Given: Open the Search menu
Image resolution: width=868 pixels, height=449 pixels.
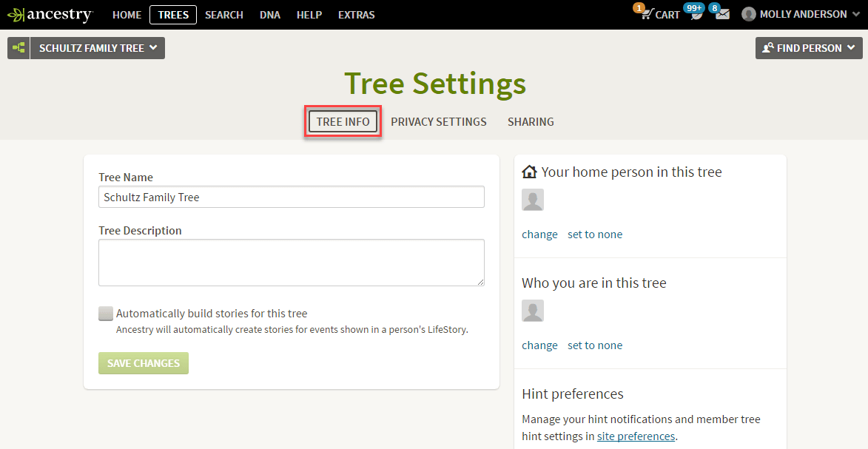Looking at the screenshot, I should coord(223,15).
